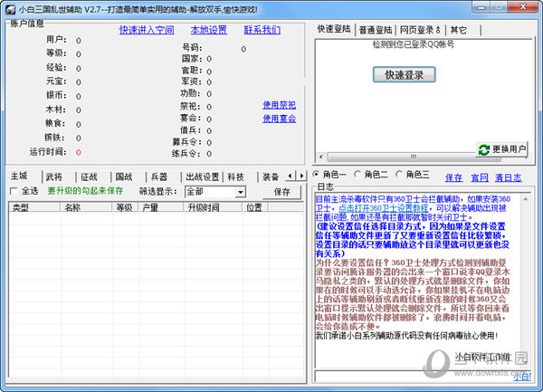The image size is (543, 392).
Task: Click the log scrollbar up arrow
Action: pos(525,199)
